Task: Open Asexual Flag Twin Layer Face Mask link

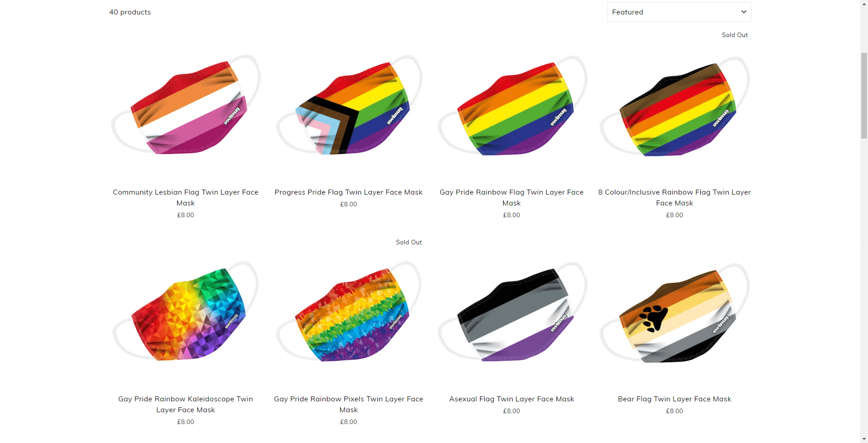Action: click(511, 399)
